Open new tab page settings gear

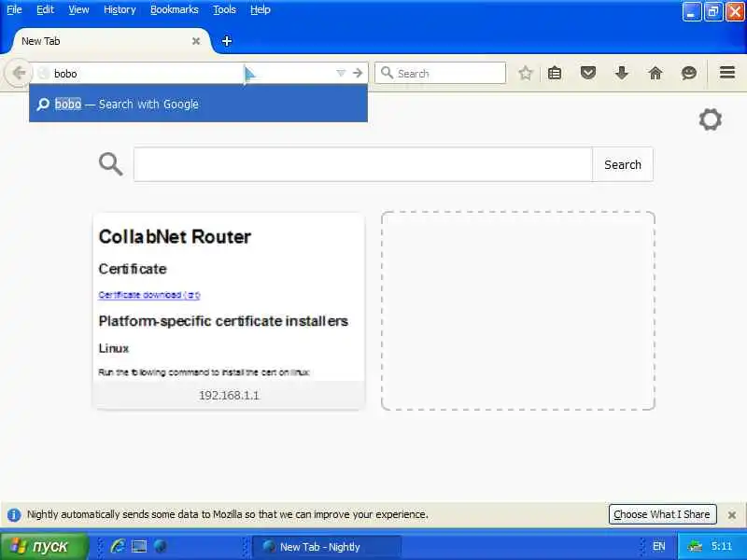pyautogui.click(x=711, y=119)
